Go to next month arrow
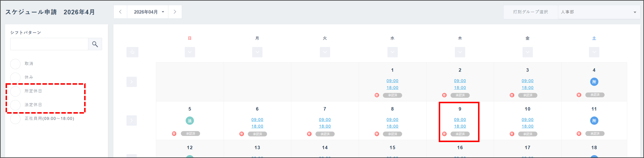Image resolution: width=644 pixels, height=158 pixels. (x=175, y=12)
